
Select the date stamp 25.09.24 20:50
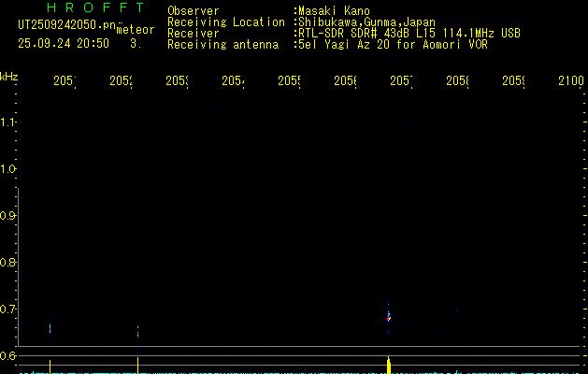[x=64, y=44]
